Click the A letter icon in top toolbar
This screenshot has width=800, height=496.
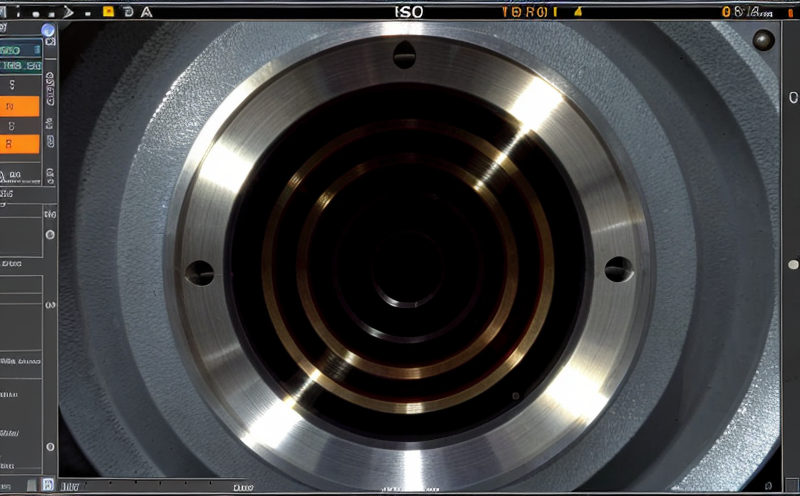146,12
